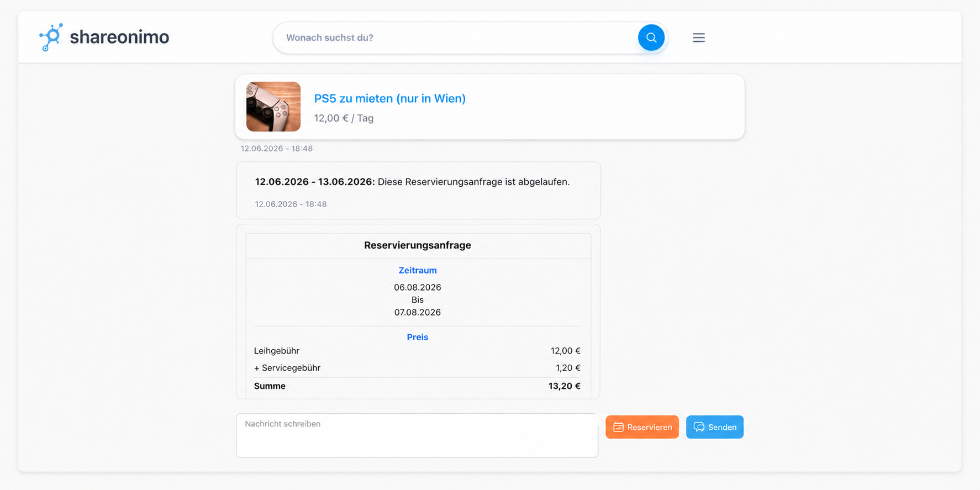This screenshot has width=980, height=490.
Task: Click the blue 'Senden' button
Action: pos(715,427)
